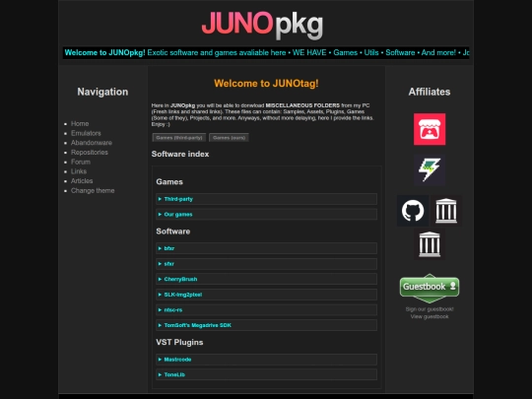Screen dimensions: 532x399
Task: Open the archive icon below GitHub
Action: pyautogui.click(x=430, y=244)
